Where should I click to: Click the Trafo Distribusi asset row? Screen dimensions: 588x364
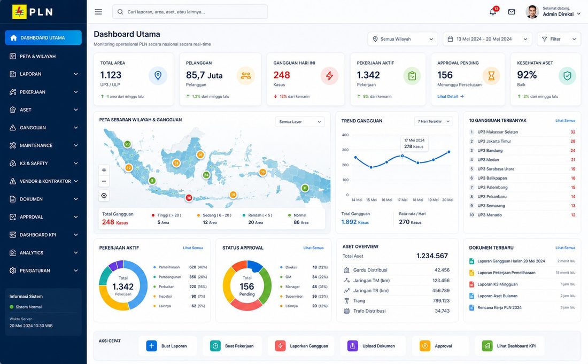pos(397,311)
